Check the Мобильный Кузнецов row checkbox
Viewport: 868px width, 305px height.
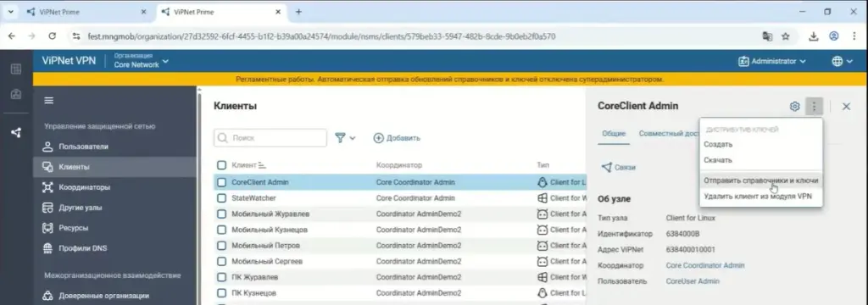(221, 229)
